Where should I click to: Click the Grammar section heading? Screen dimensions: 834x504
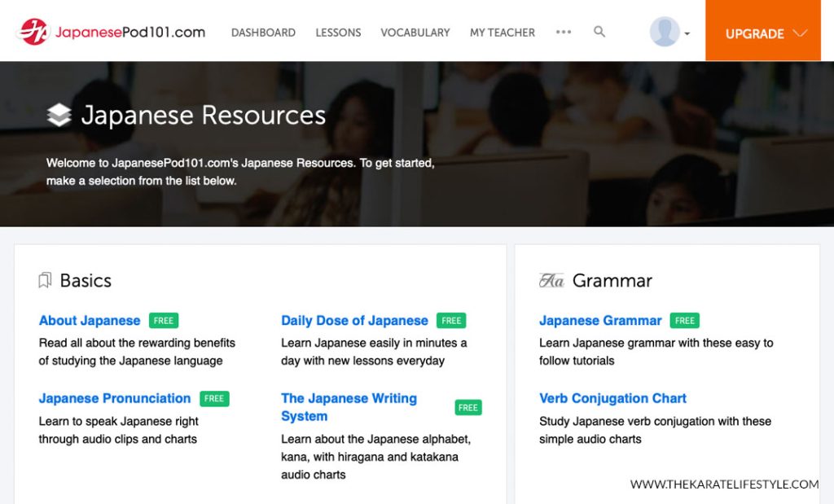click(612, 281)
